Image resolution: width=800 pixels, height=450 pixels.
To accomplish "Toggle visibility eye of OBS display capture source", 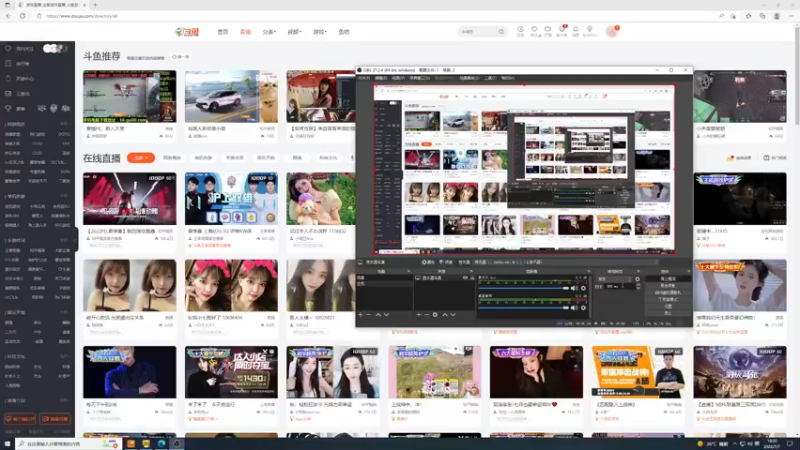I will (465, 278).
